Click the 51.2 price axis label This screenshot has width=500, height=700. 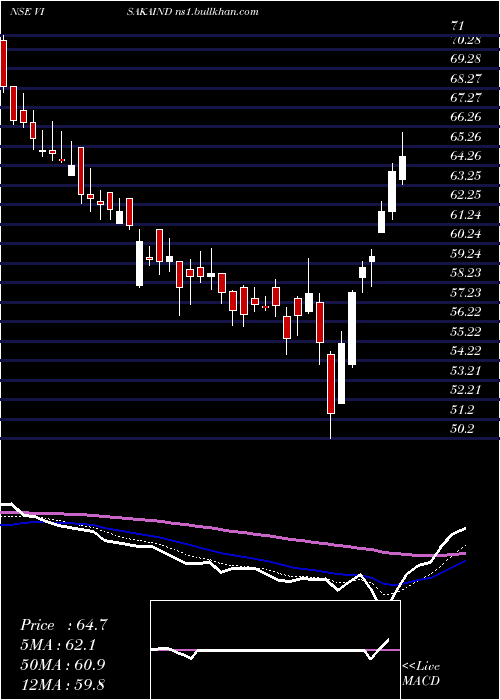pos(463,408)
